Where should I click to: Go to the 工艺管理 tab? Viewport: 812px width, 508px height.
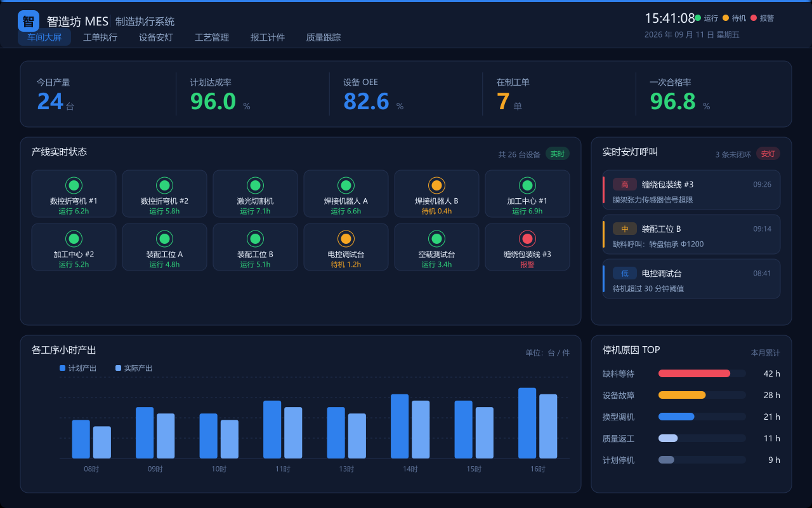pos(212,37)
